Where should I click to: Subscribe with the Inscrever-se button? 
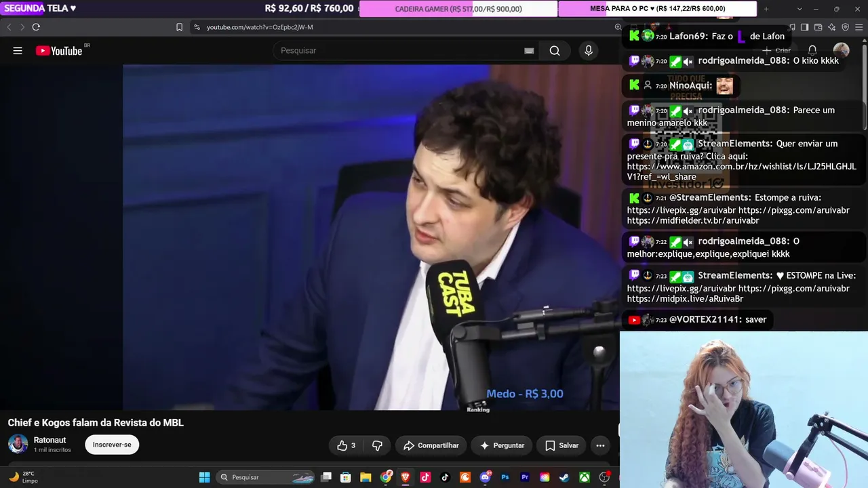pos(112,445)
